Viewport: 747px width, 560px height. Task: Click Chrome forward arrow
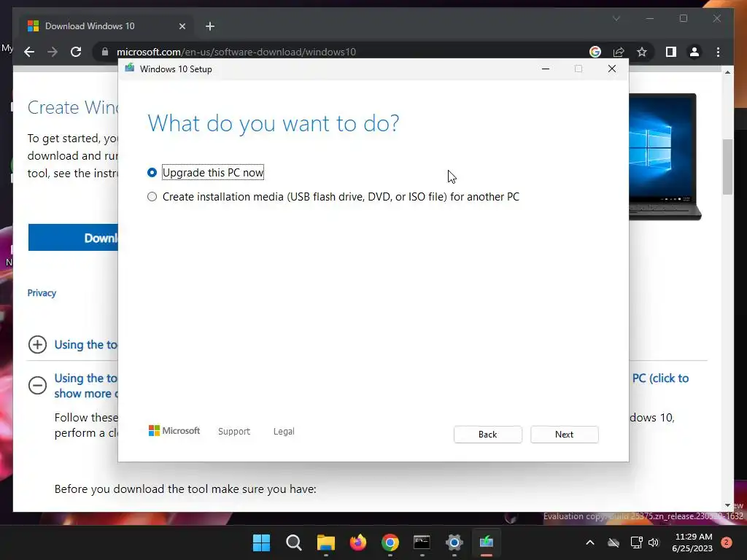tap(53, 52)
